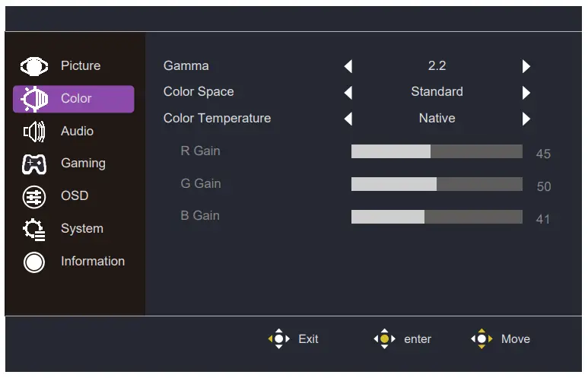Click the G Gain label
This screenshot has width=588, height=378.
coord(201,184)
